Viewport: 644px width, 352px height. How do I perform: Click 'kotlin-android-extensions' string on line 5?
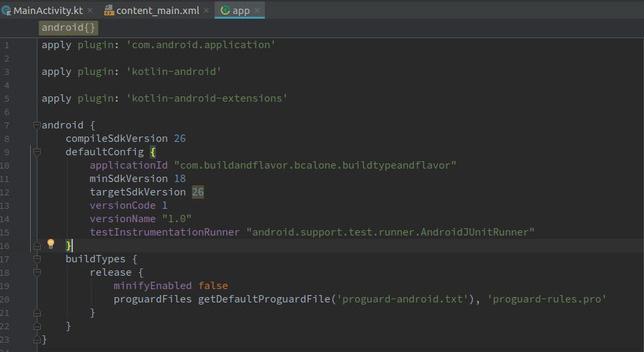tap(207, 98)
